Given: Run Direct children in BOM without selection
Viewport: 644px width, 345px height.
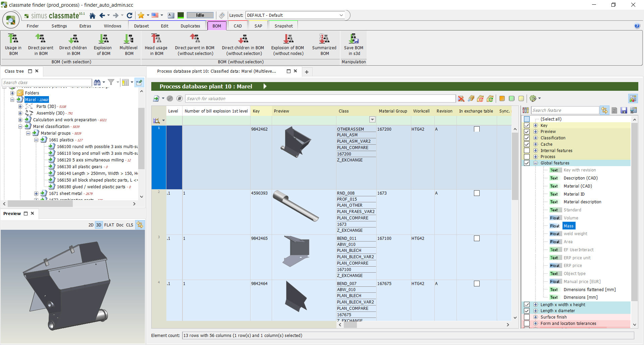Looking at the screenshot, I should tap(243, 45).
